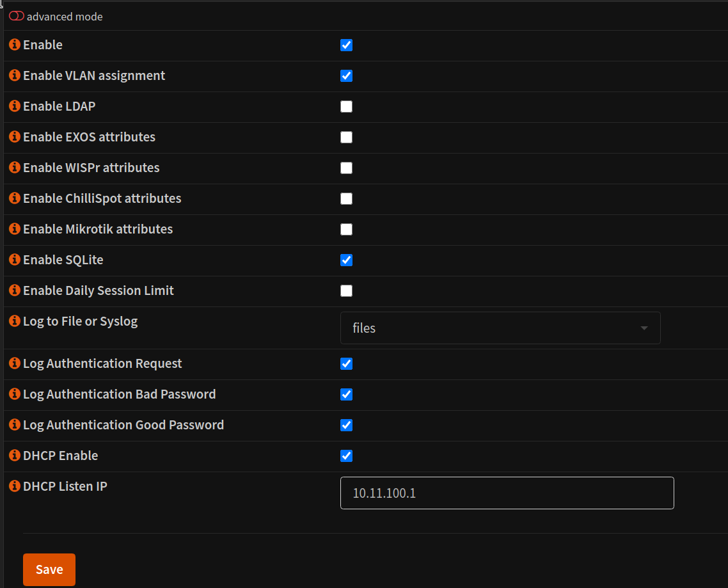Click the info icon beside Enable LDAP
The image size is (728, 588).
pos(14,106)
